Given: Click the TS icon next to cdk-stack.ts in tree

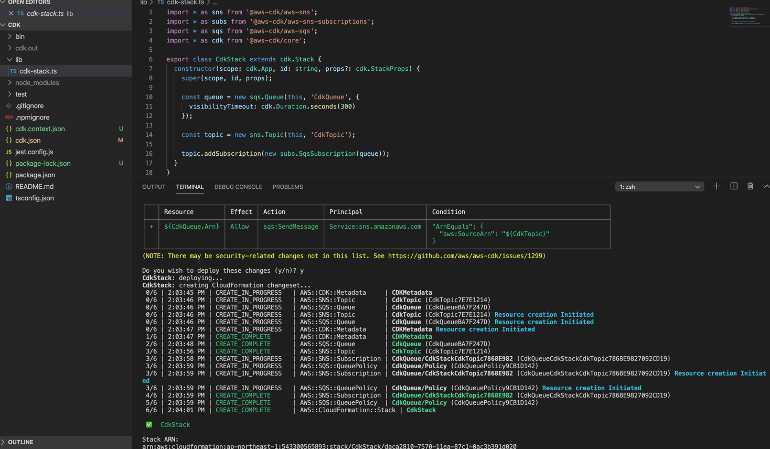Looking at the screenshot, I should pos(13,71).
